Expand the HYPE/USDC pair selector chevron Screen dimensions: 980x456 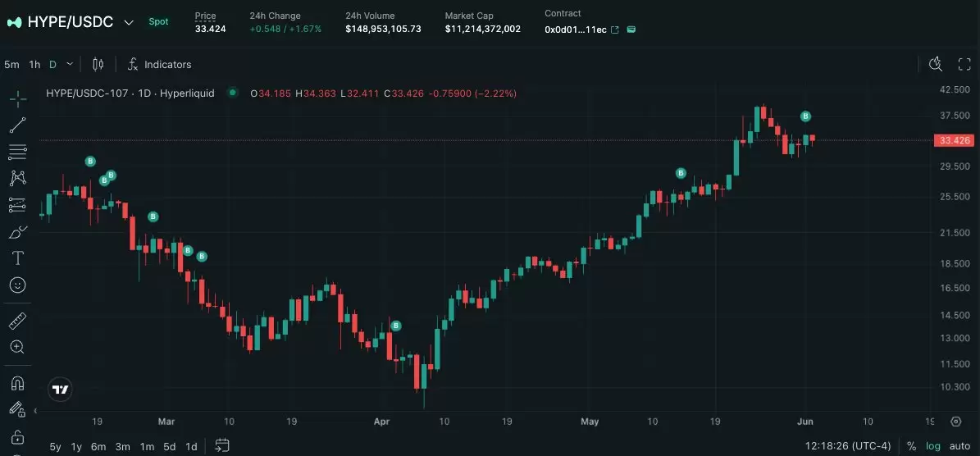pyautogui.click(x=129, y=22)
